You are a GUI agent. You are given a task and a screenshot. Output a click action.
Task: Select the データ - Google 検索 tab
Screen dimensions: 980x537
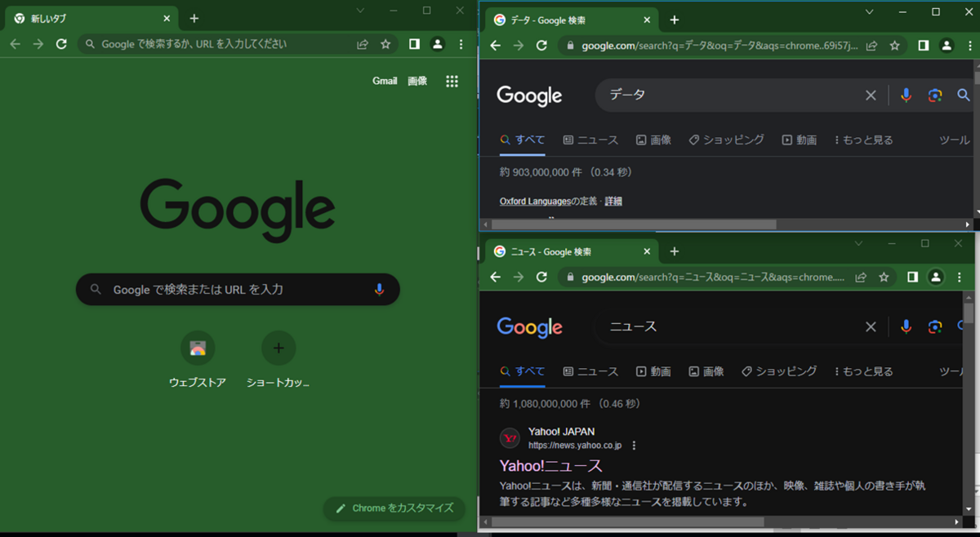(572, 20)
